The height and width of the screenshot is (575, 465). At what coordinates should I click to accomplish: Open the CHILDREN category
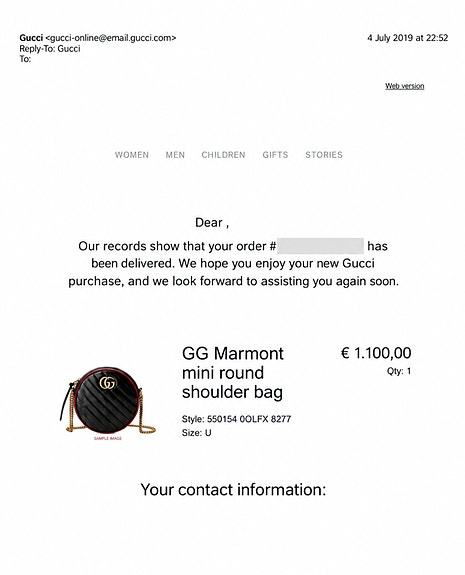pos(223,155)
